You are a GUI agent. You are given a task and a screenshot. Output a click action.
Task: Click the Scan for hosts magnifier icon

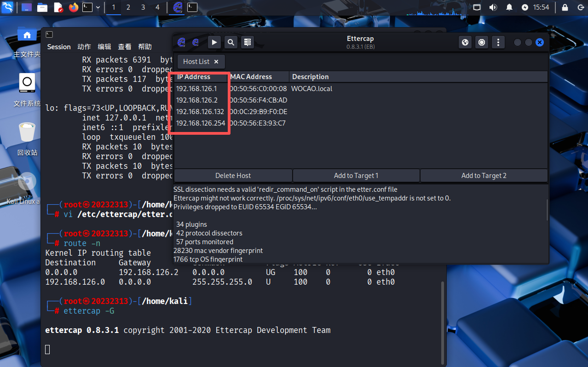[x=231, y=42]
